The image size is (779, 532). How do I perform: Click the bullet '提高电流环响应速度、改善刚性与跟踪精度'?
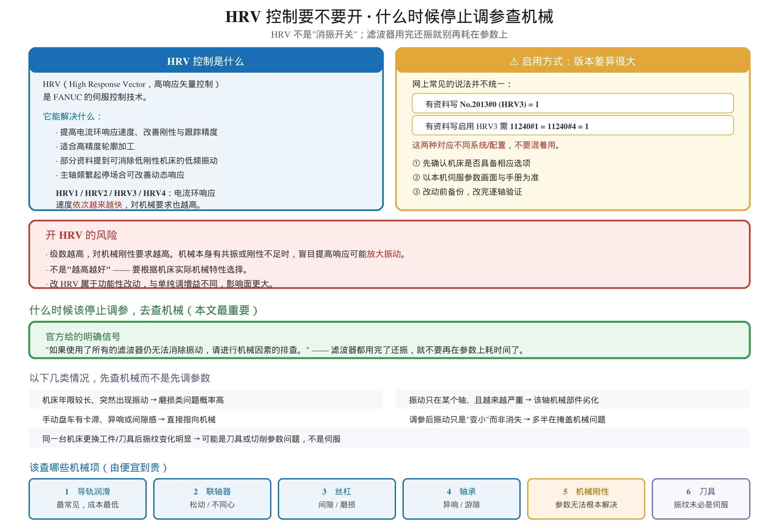(137, 132)
